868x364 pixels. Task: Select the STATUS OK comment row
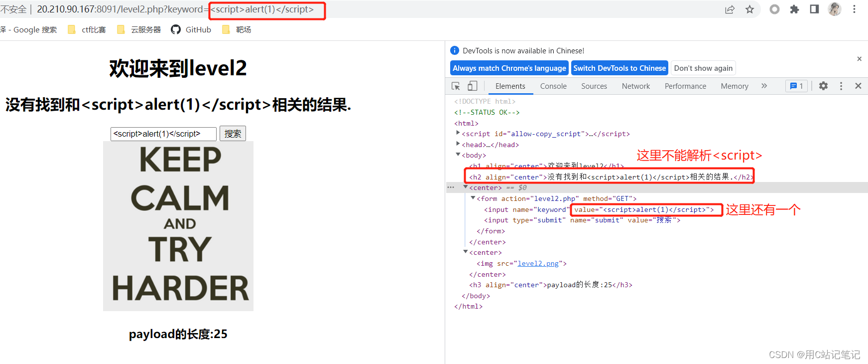click(x=487, y=112)
